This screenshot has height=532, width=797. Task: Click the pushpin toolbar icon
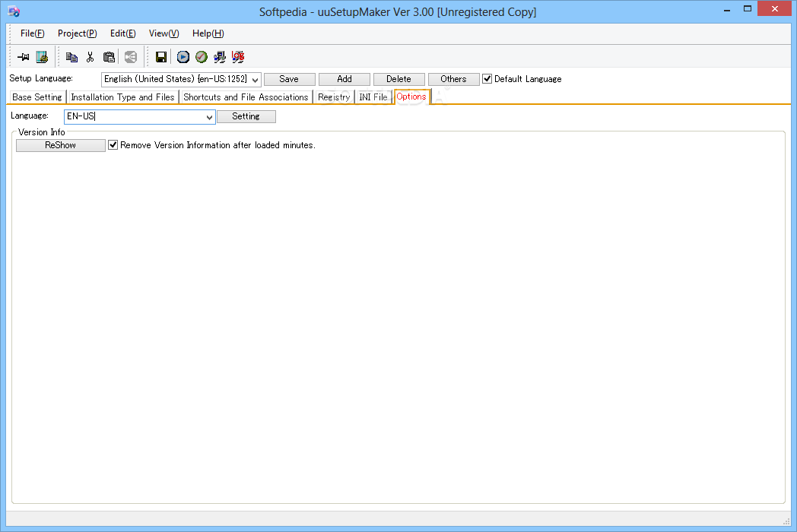pyautogui.click(x=24, y=57)
